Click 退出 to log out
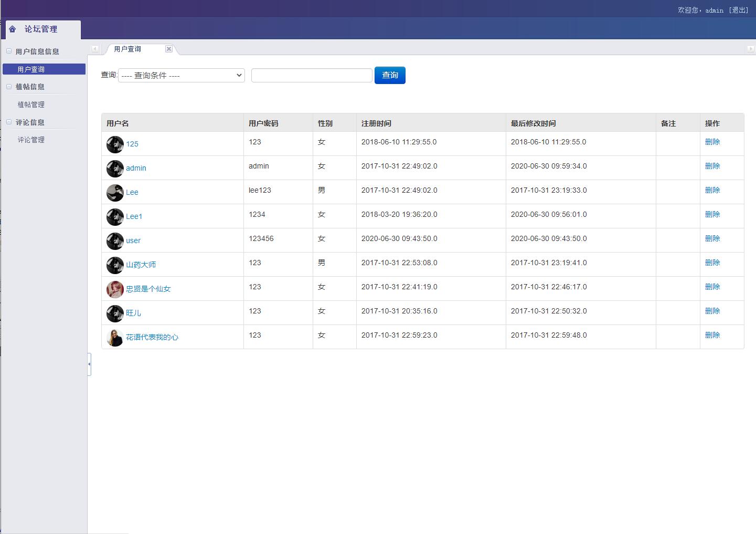Viewport: 756px width, 534px height. [x=739, y=10]
